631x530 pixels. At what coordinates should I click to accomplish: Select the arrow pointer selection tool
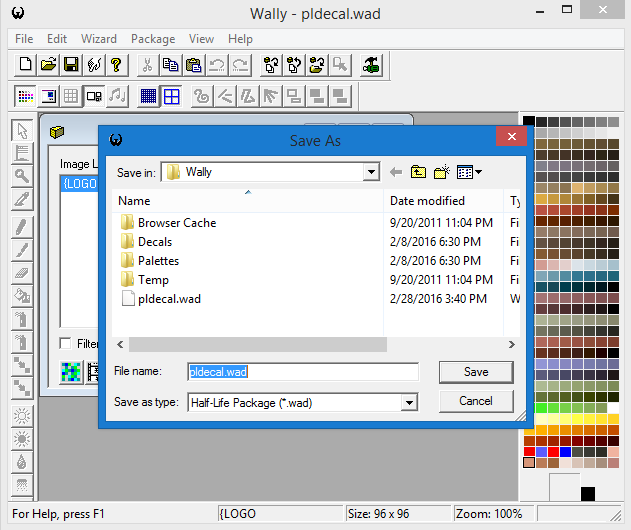tap(22, 130)
